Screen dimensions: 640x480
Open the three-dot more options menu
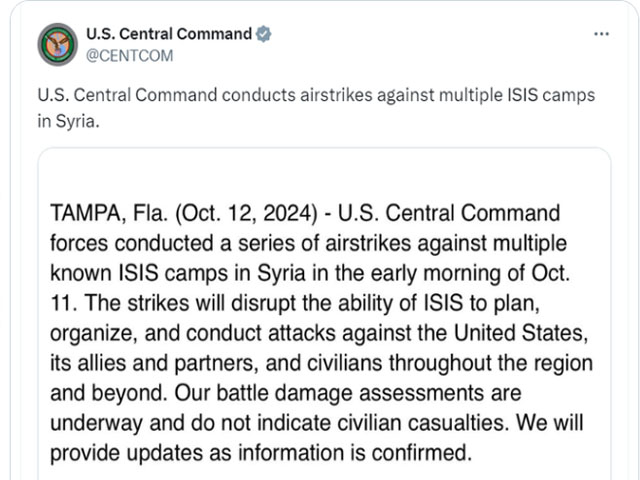pyautogui.click(x=601, y=34)
